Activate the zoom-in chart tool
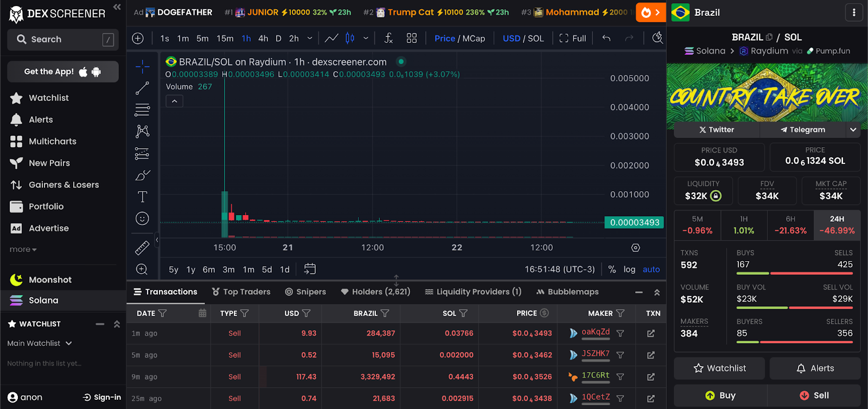The width and height of the screenshot is (868, 409). click(142, 269)
